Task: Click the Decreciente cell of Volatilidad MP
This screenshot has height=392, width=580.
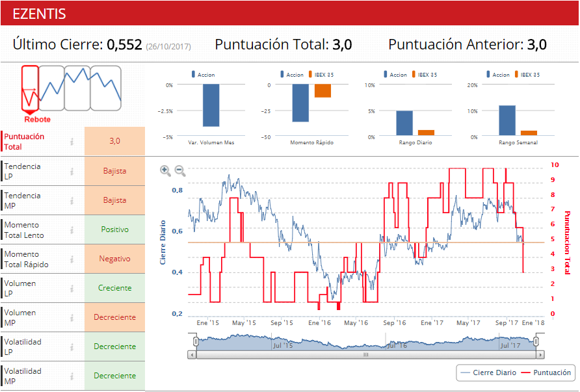Action: point(114,375)
